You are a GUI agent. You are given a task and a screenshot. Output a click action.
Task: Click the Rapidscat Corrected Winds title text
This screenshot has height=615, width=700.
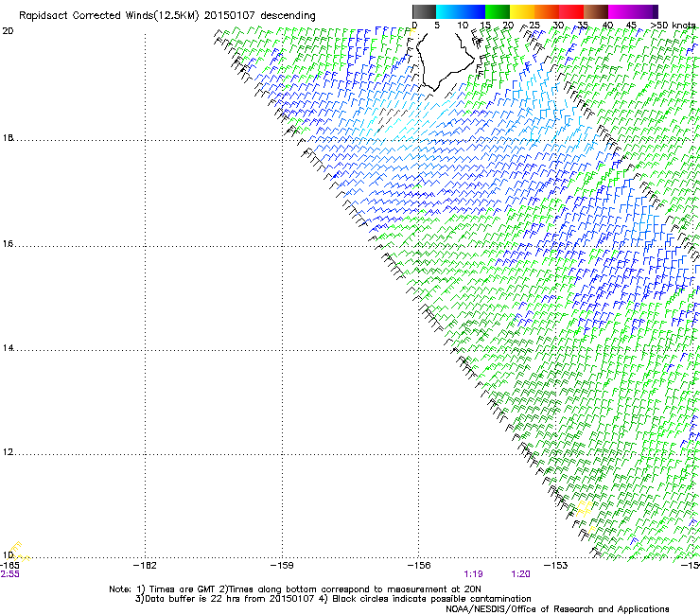click(x=167, y=15)
